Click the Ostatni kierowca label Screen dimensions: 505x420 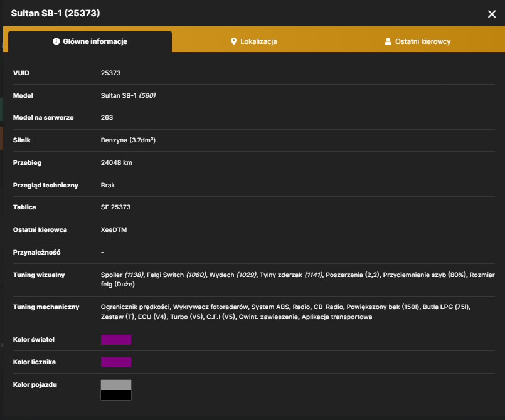coord(40,229)
